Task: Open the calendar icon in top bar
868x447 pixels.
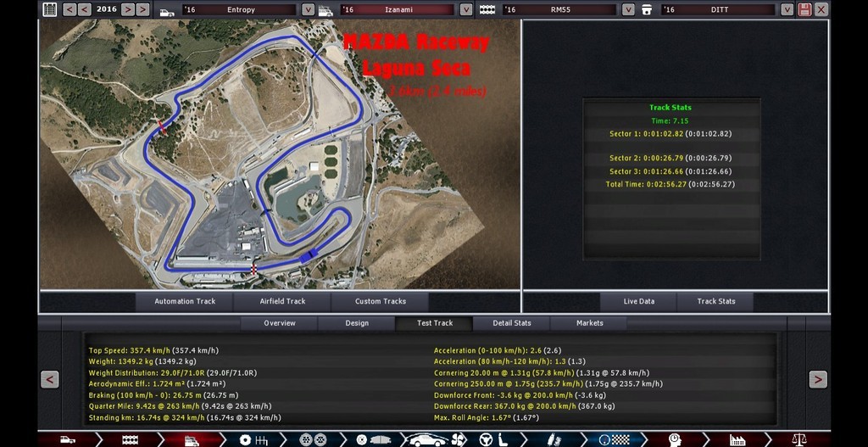Action: (50, 9)
